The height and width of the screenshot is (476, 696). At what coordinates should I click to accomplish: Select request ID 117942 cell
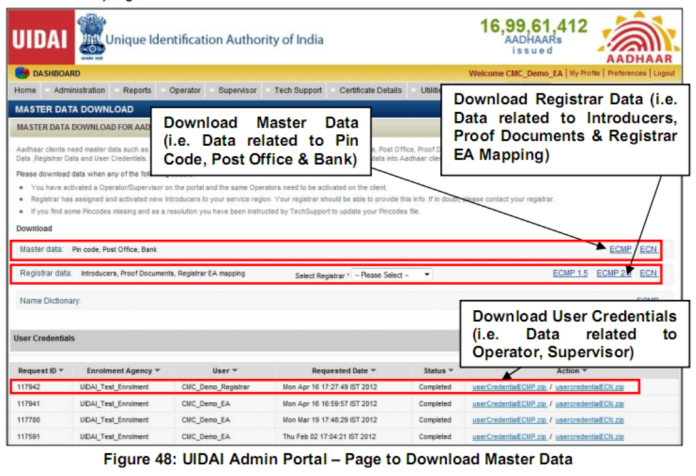click(x=28, y=387)
